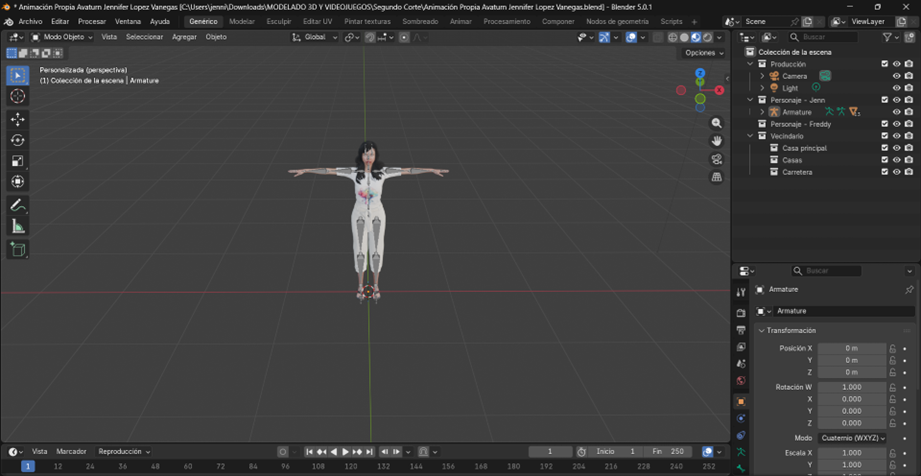Viewport: 921px width, 476px height.
Task: Collapse the Vecindario collection
Action: (x=750, y=136)
